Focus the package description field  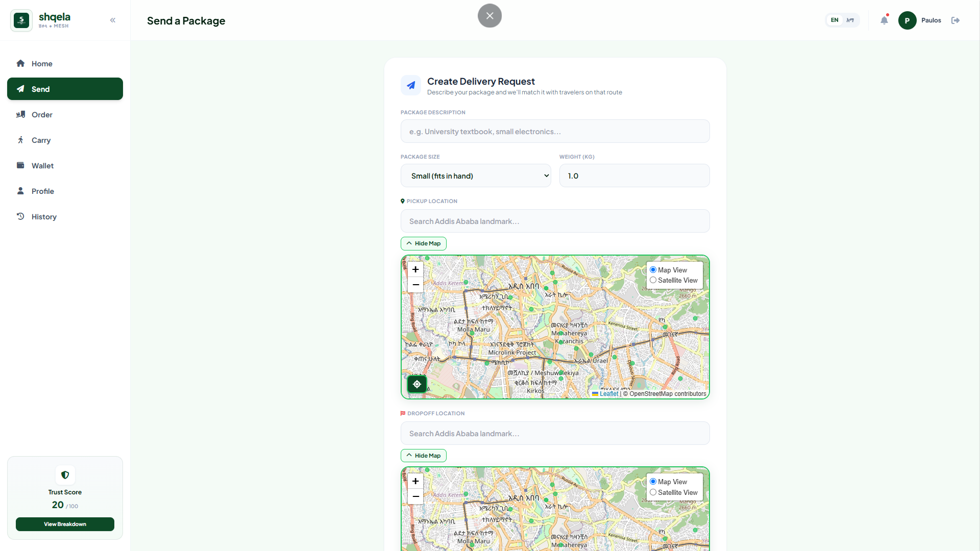[x=555, y=131]
